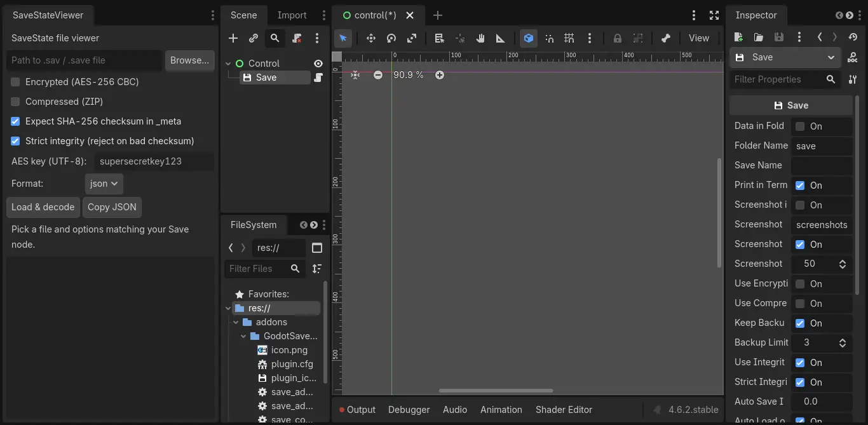Switch to Move mode tool

click(x=371, y=38)
